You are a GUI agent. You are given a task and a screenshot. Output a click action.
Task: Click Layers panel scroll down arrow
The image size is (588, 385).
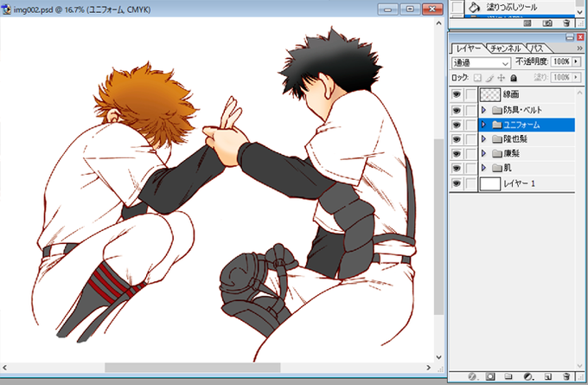click(579, 365)
